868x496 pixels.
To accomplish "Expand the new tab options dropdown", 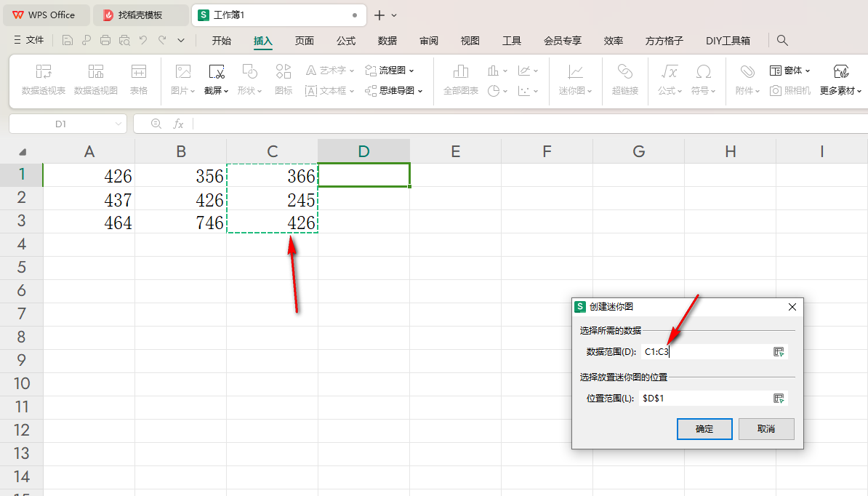I will point(394,15).
